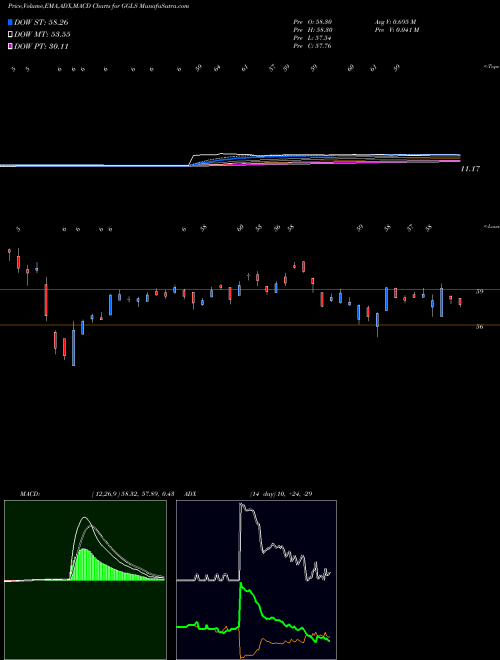Click the ADX (14 day) parameter values
The height and width of the screenshot is (660, 500).
click(281, 493)
